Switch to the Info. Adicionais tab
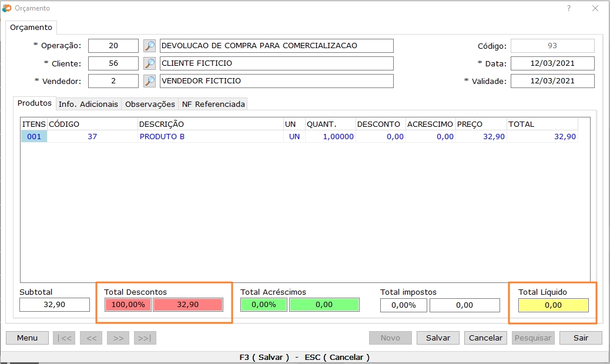 pos(88,104)
